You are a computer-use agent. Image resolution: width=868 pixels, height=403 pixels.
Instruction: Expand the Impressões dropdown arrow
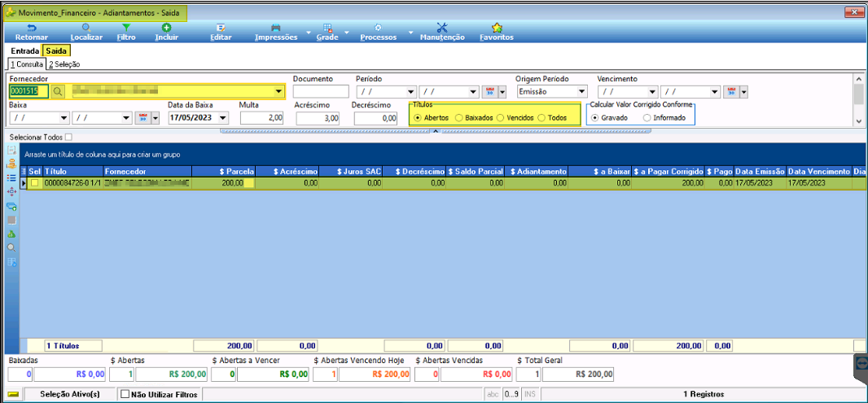(308, 33)
